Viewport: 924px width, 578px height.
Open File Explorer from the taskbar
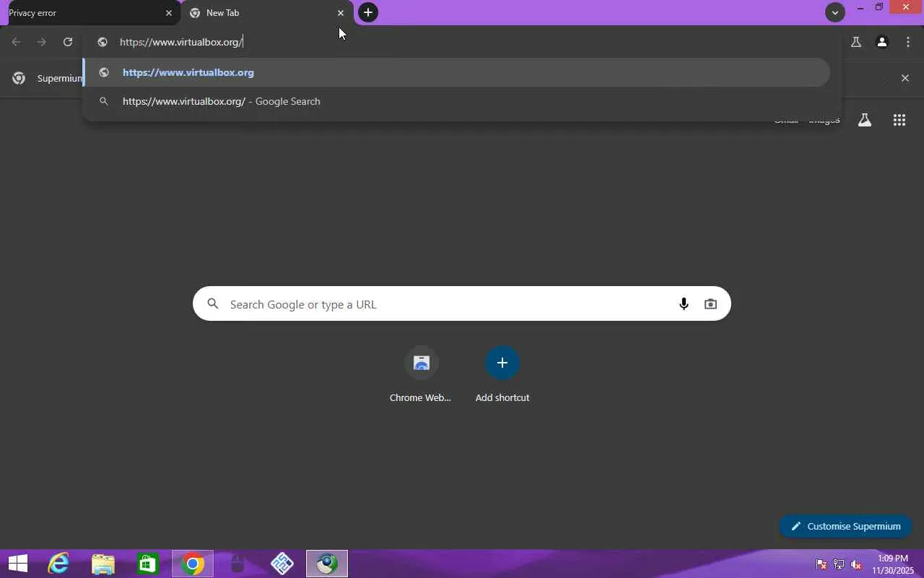coord(103,564)
